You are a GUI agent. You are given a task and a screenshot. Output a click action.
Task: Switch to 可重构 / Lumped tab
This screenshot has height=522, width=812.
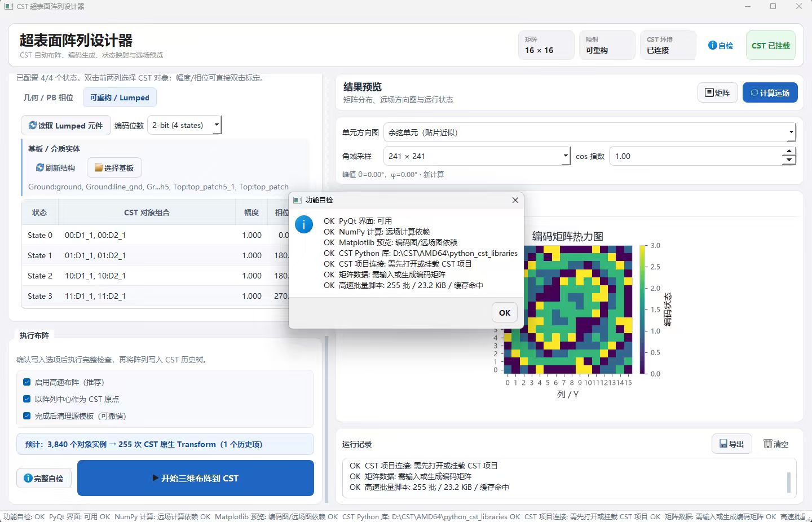120,98
